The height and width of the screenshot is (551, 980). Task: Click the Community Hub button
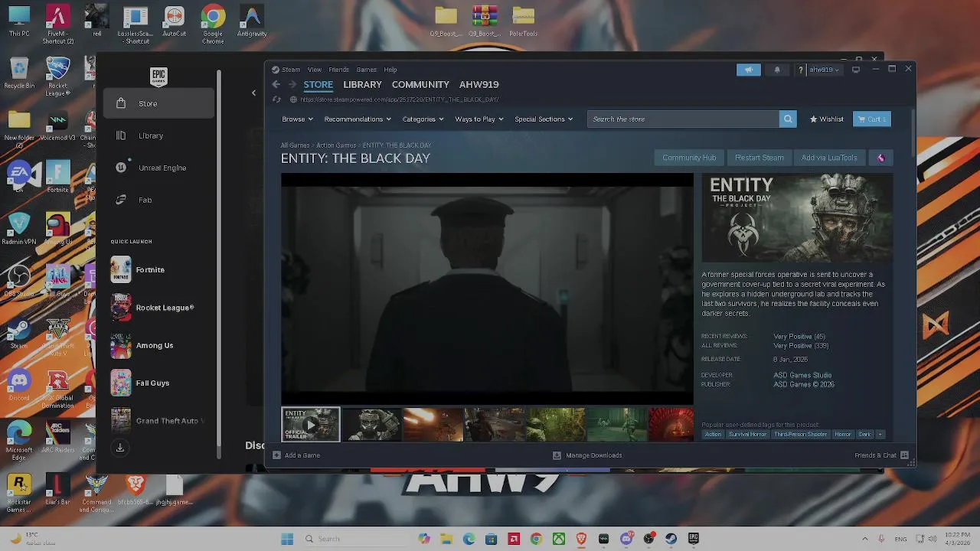click(x=689, y=158)
